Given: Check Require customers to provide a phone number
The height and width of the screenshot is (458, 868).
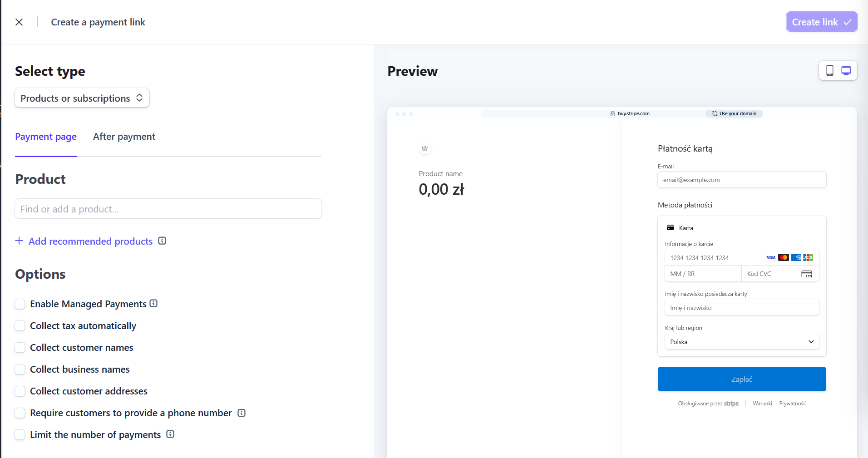Looking at the screenshot, I should (x=20, y=413).
